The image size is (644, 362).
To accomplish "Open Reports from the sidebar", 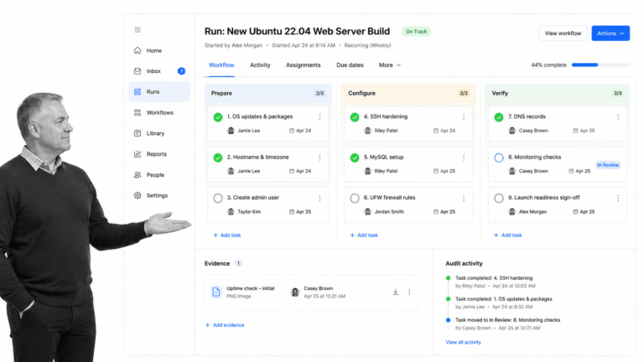I will click(x=159, y=154).
